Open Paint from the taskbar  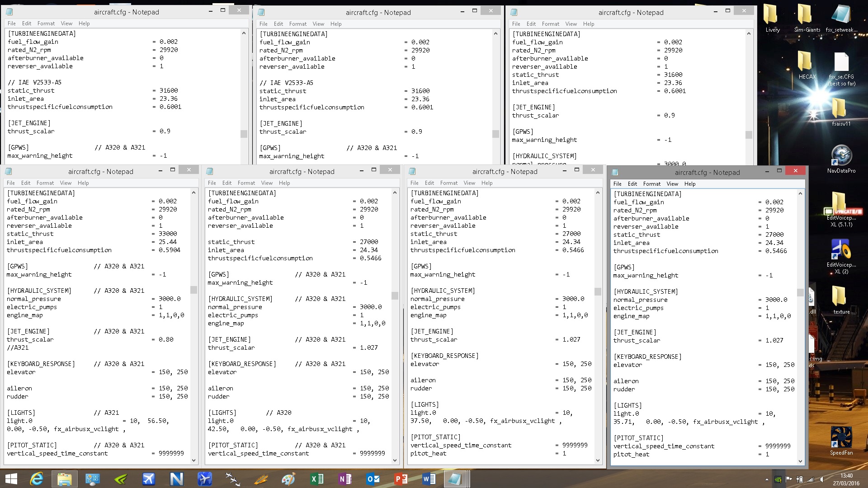pyautogui.click(x=288, y=479)
